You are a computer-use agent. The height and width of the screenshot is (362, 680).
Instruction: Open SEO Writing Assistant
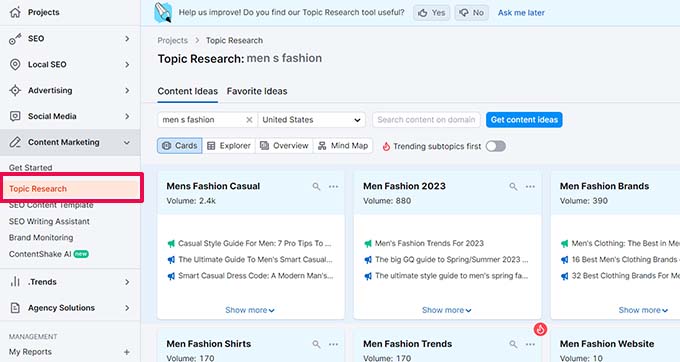click(49, 222)
